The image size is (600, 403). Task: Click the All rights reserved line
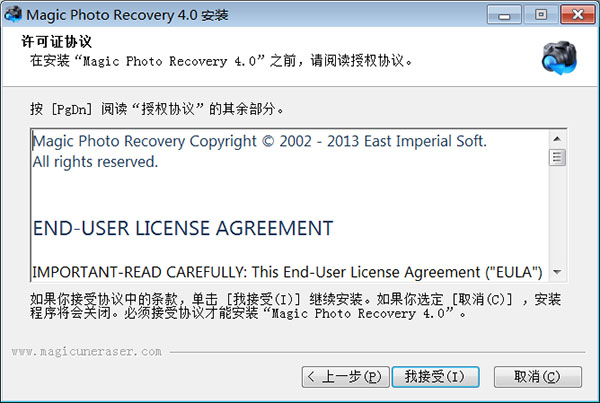pos(95,162)
